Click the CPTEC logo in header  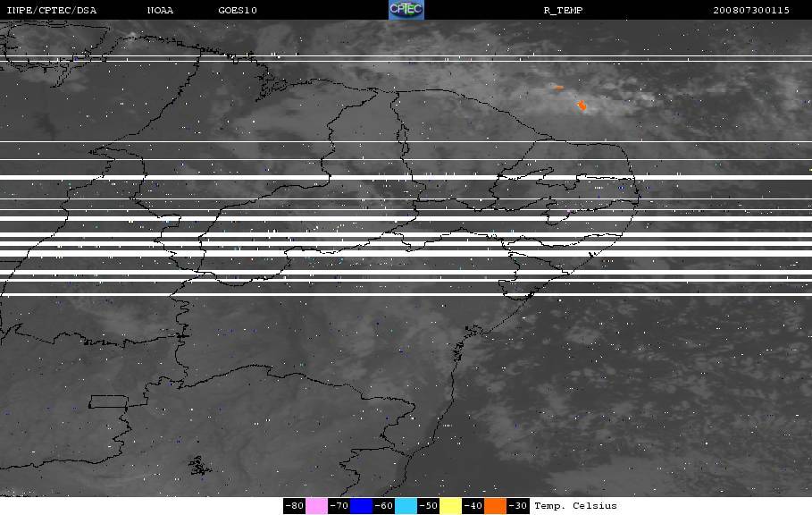tap(406, 10)
